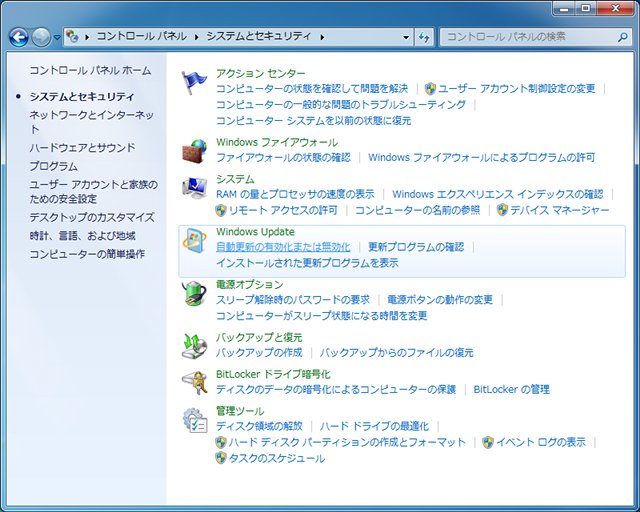Viewport: 640px width, 512px height.
Task: Open スリープ解除時のパスワードの要求
Action: pyautogui.click(x=293, y=300)
